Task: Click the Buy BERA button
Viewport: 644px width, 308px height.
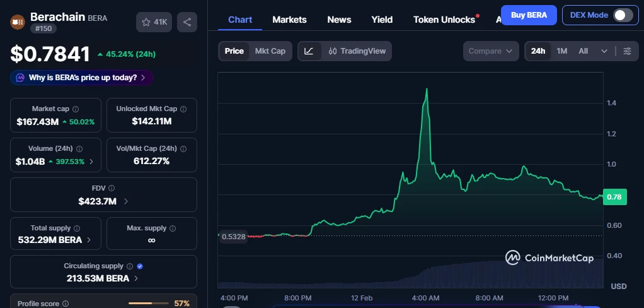Action: coord(529,15)
